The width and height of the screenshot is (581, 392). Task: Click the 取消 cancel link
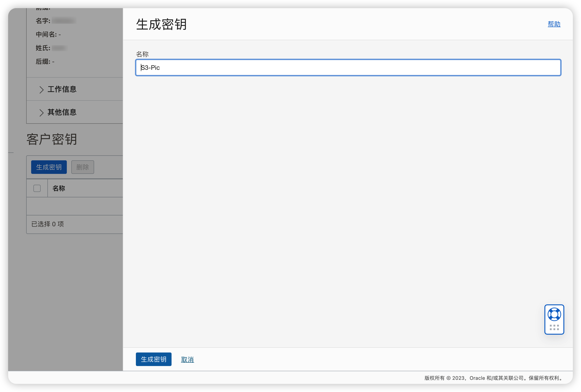(x=187, y=359)
